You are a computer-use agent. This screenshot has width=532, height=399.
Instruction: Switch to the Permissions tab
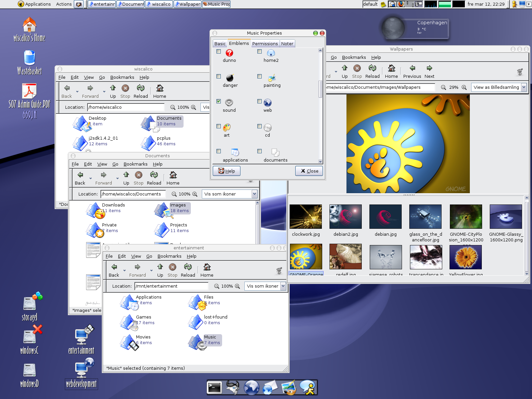tap(265, 44)
